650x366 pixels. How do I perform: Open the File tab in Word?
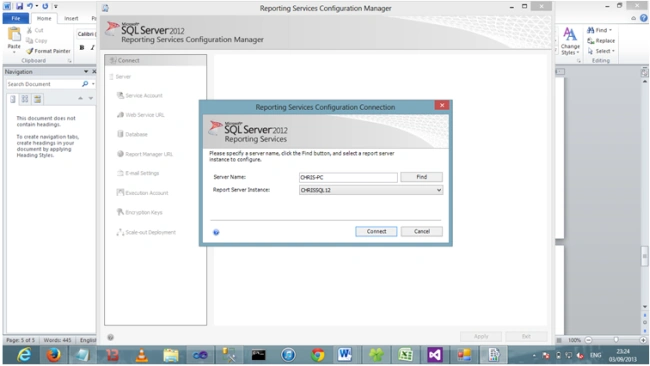[x=16, y=18]
